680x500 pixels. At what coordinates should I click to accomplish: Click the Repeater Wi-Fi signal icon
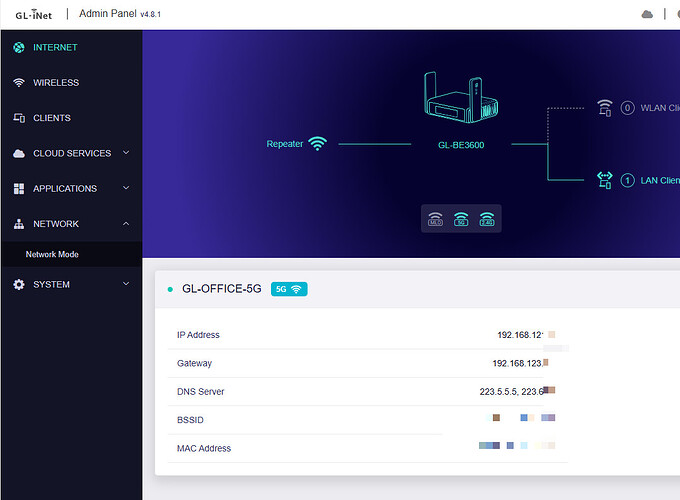pyautogui.click(x=318, y=144)
